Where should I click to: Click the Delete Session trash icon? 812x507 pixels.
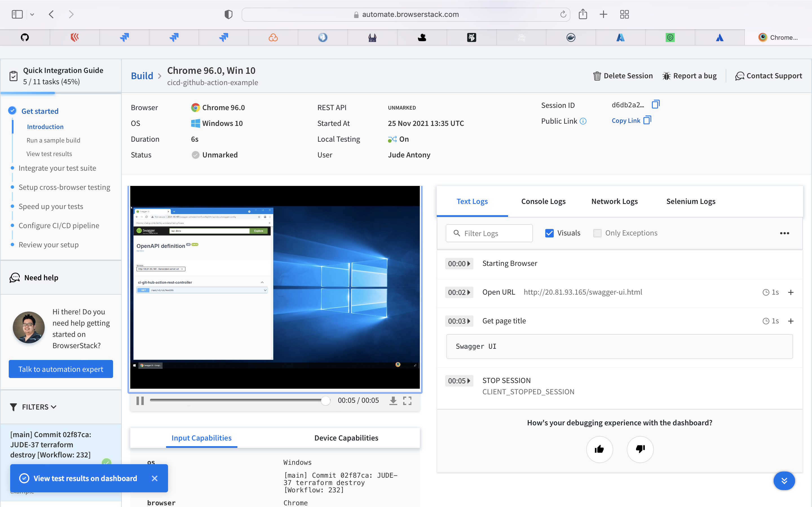(597, 76)
